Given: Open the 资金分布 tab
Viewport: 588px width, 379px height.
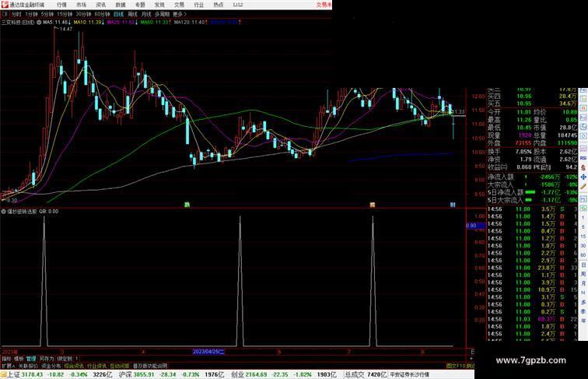Looking at the screenshot, I should [51, 366].
